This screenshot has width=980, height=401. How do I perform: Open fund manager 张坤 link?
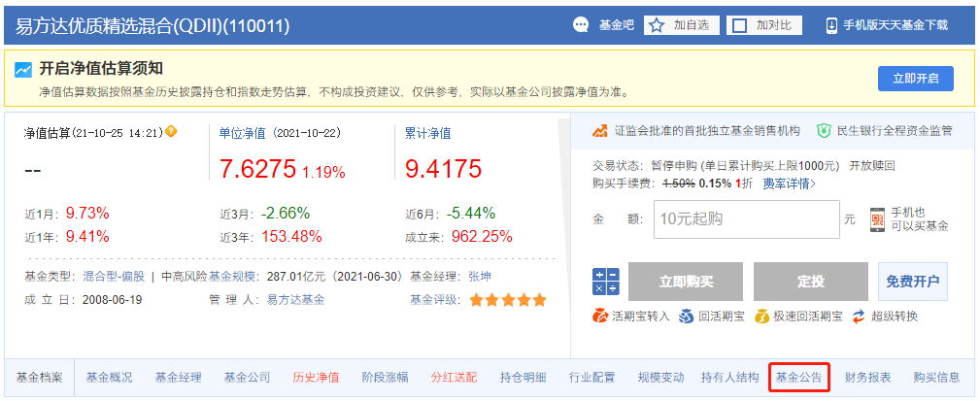tap(479, 277)
